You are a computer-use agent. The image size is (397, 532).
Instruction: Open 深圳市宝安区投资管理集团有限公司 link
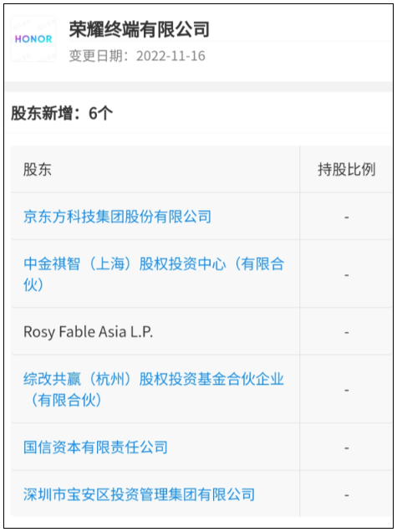139,494
